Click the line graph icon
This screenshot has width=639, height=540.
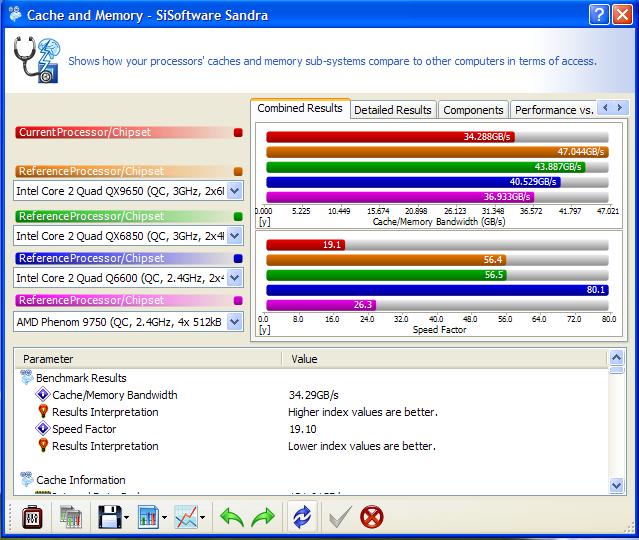[186, 517]
